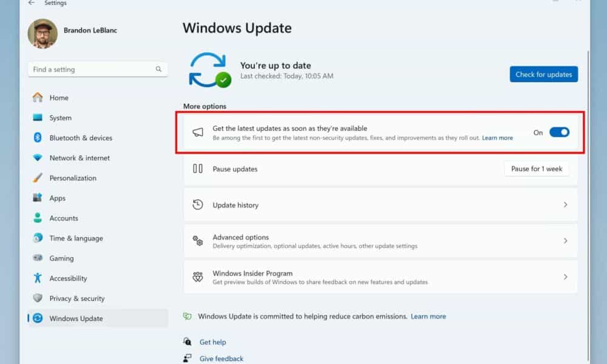Screen dimensions: 607x364
Task: Open Windows Insider Program chevron
Action: [x=565, y=277]
